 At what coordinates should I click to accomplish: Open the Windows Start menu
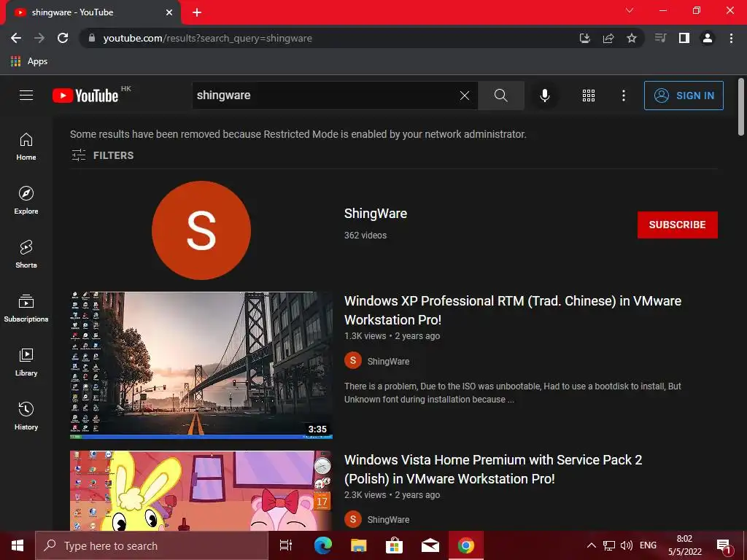18,545
